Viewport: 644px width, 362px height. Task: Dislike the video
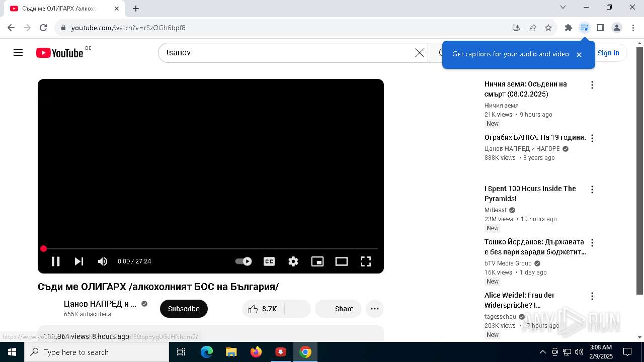[298, 309]
